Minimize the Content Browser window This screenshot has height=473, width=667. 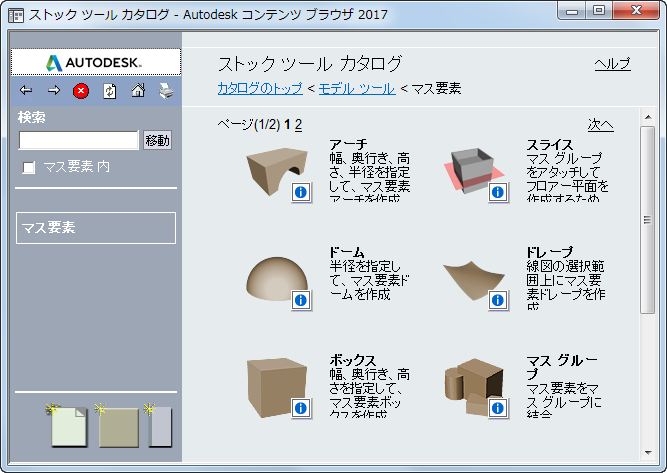click(572, 11)
